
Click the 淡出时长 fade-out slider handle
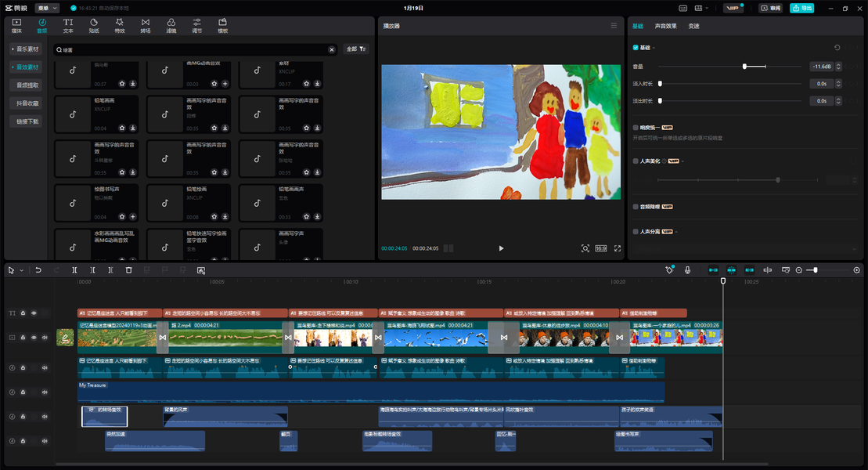[660, 101]
